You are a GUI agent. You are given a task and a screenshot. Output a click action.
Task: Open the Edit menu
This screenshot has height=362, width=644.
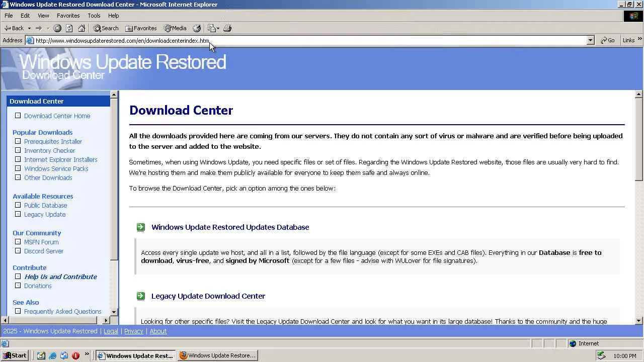coord(25,16)
